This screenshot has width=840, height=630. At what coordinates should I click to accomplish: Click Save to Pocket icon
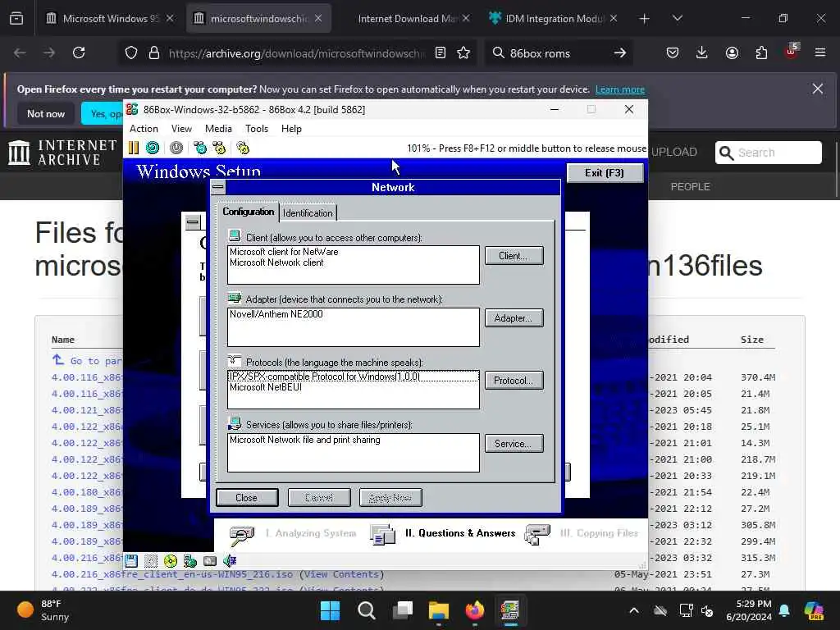(x=673, y=53)
